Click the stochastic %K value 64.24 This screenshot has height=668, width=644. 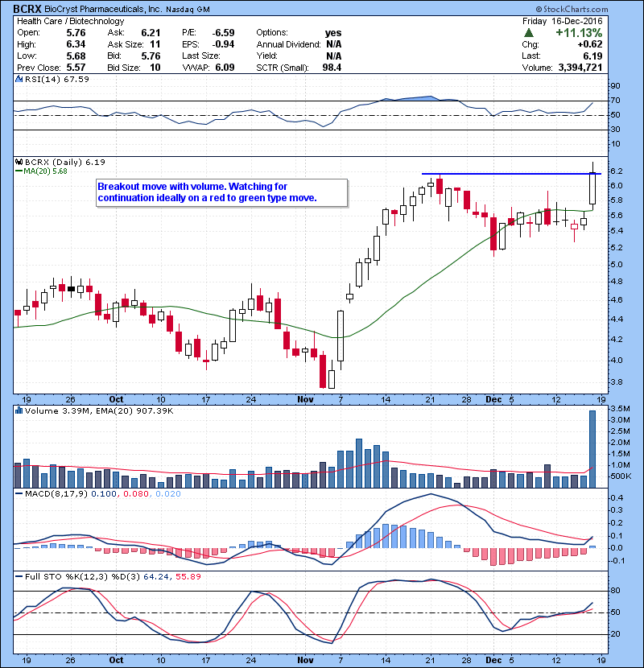click(155, 576)
